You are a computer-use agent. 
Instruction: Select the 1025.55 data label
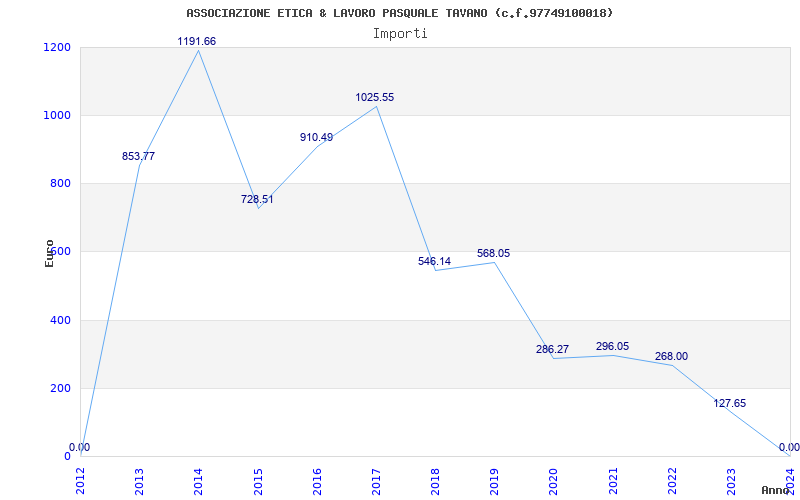click(x=375, y=97)
